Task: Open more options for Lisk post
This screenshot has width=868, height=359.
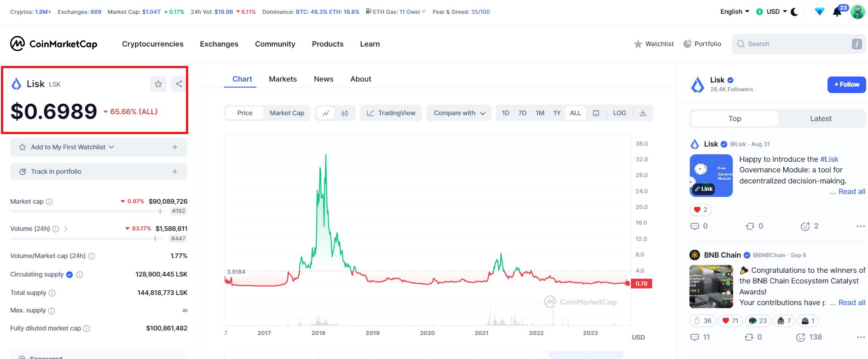Action: tap(861, 226)
